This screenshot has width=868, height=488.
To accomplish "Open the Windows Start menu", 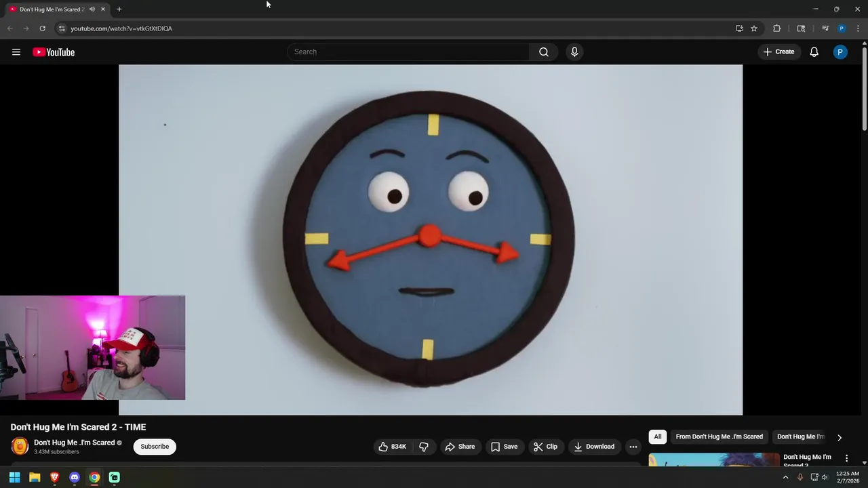I will point(15,477).
